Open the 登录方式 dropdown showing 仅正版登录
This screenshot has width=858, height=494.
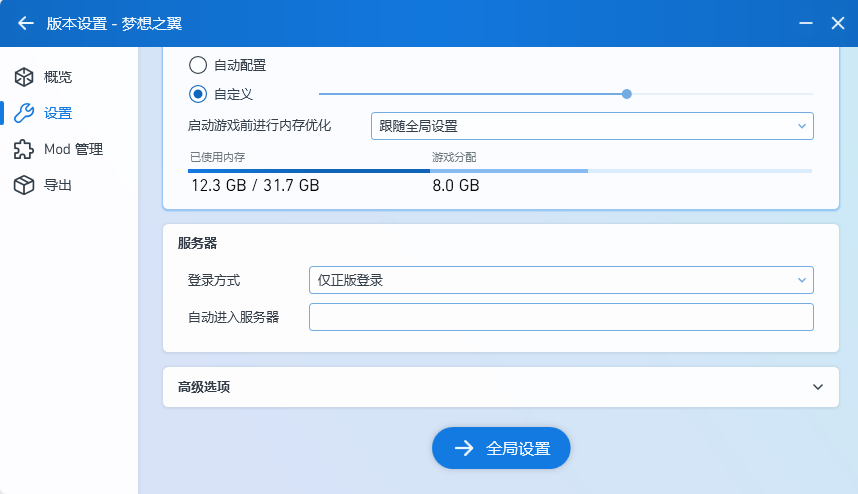pyautogui.click(x=561, y=280)
